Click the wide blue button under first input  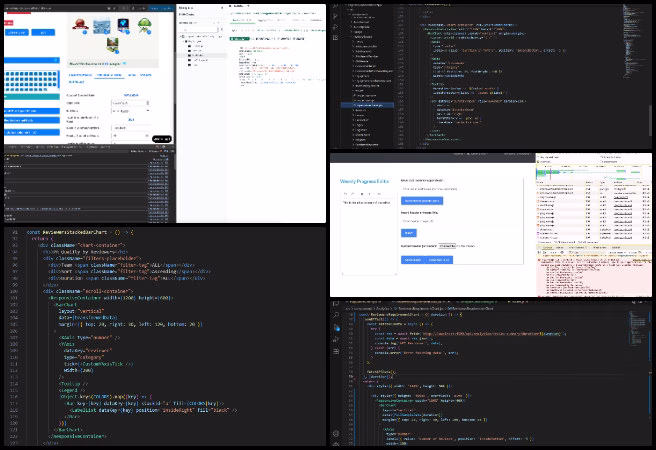point(422,201)
